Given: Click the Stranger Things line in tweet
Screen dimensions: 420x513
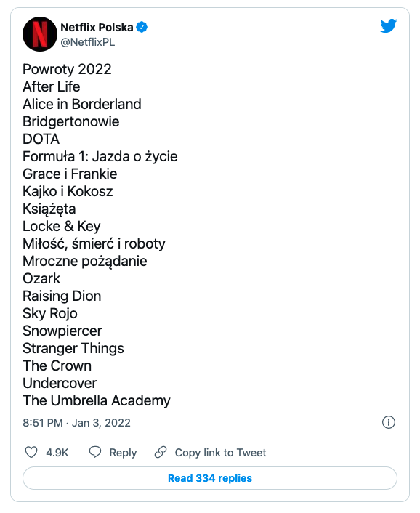Looking at the screenshot, I should tap(73, 348).
